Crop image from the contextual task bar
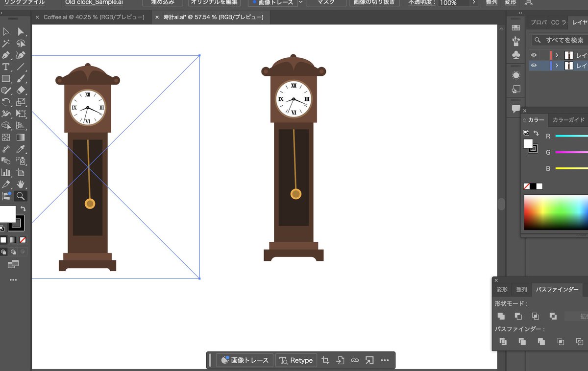 (325, 360)
